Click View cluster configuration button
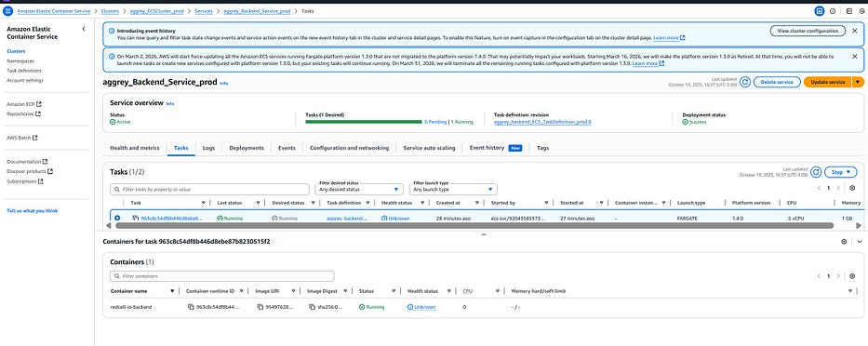868x346 pixels. [808, 31]
